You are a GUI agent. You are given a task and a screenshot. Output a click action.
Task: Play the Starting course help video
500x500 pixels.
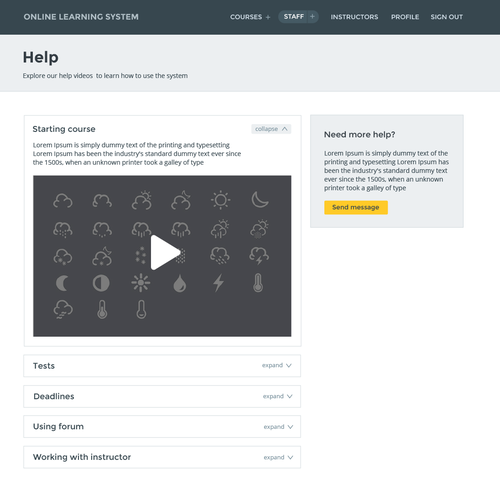click(x=165, y=252)
